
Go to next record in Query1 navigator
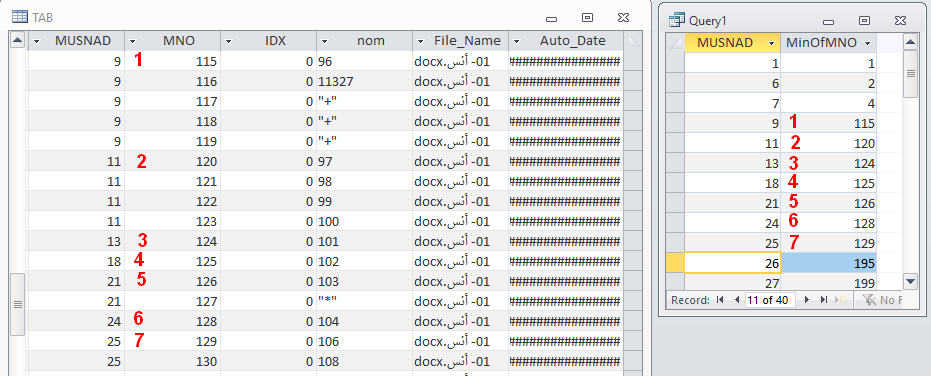click(806, 300)
